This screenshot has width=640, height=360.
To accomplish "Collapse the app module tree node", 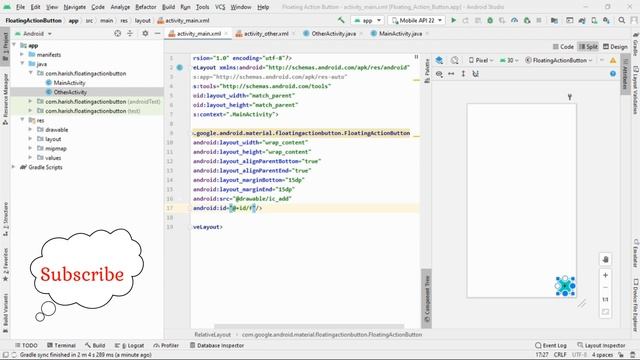I will (14, 45).
